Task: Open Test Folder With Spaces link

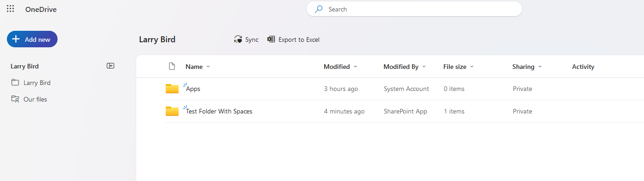Action: (219, 111)
